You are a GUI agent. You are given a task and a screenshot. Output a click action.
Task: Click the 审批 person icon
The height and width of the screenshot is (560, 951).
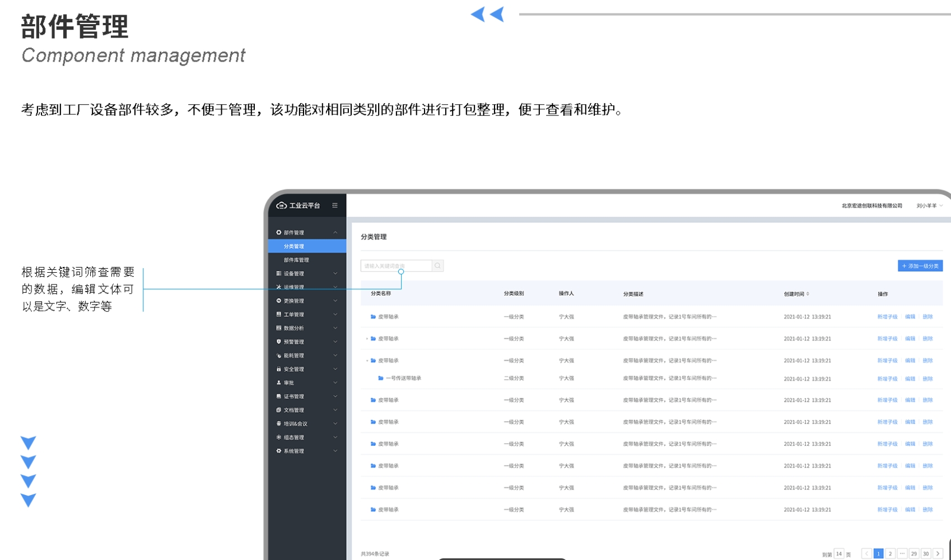pos(279,382)
